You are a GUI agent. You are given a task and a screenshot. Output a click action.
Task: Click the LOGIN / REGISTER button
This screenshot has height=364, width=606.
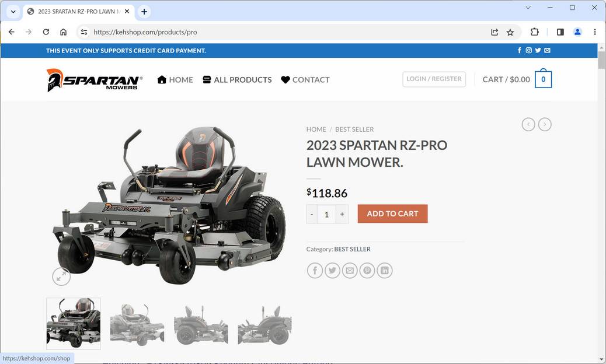coord(434,79)
